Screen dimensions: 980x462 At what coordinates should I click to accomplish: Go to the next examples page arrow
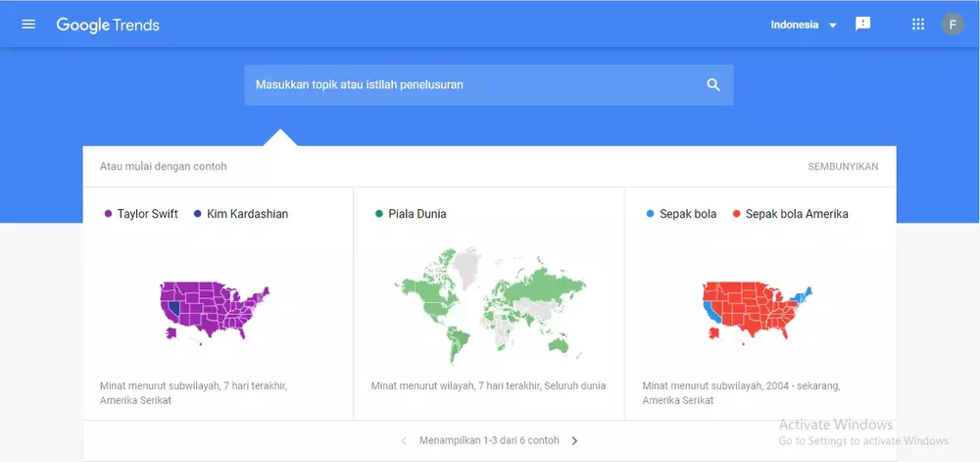pyautogui.click(x=574, y=440)
